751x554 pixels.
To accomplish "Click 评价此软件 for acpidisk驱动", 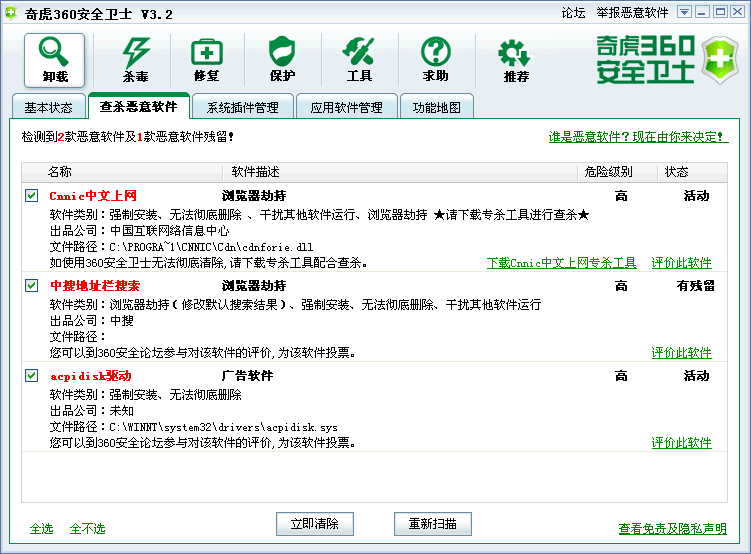I will tap(681, 443).
